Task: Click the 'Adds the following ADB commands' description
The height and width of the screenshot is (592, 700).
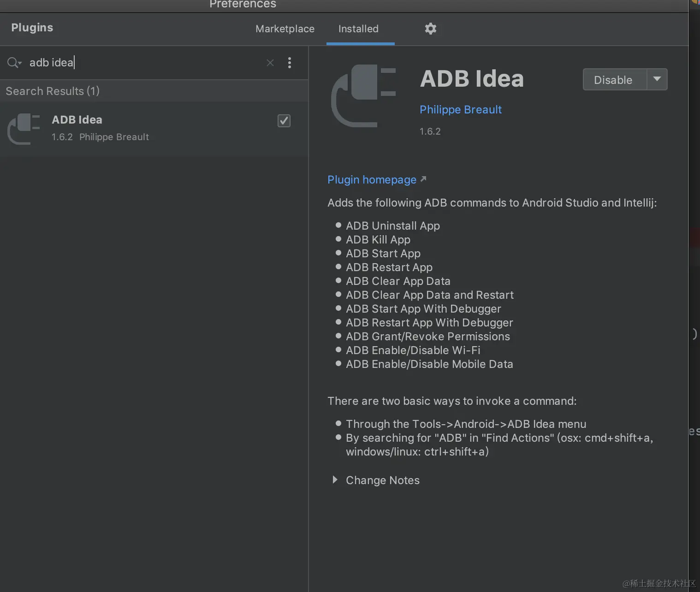Action: point(492,203)
